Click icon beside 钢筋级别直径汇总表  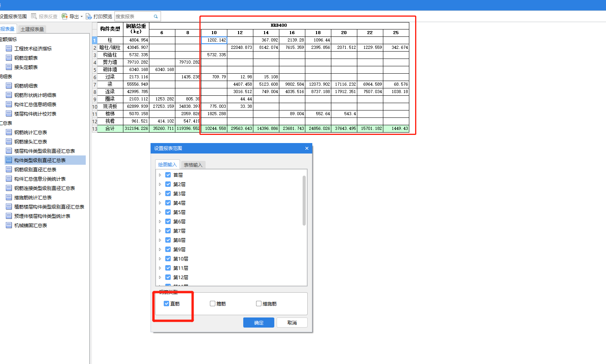point(9,169)
